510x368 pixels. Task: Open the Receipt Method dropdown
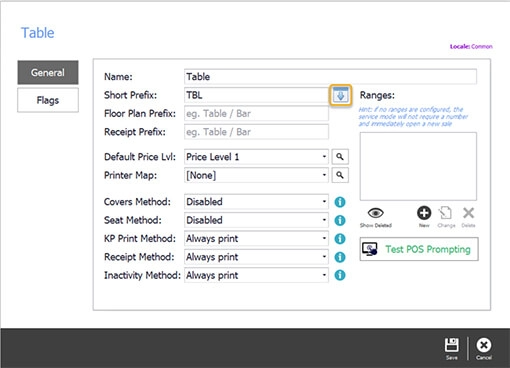pyautogui.click(x=256, y=257)
